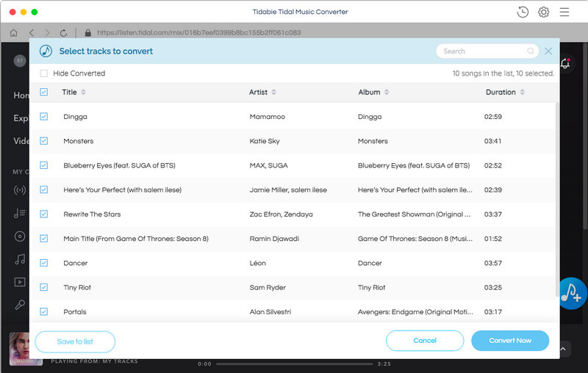Uncheck the Portals track

click(44, 311)
